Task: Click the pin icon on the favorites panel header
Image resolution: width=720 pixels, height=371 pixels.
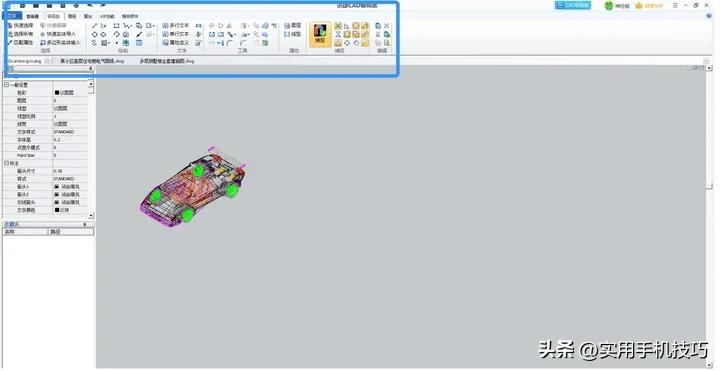Action: pos(84,224)
